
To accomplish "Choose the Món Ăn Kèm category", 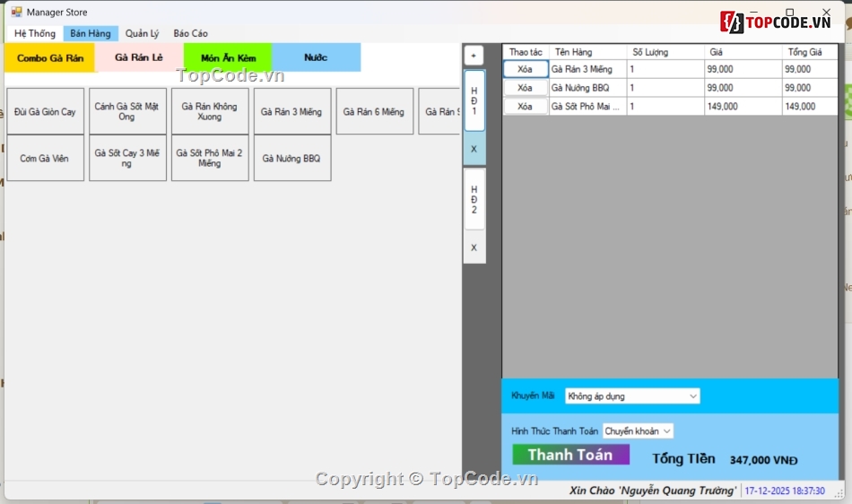I will [x=228, y=57].
